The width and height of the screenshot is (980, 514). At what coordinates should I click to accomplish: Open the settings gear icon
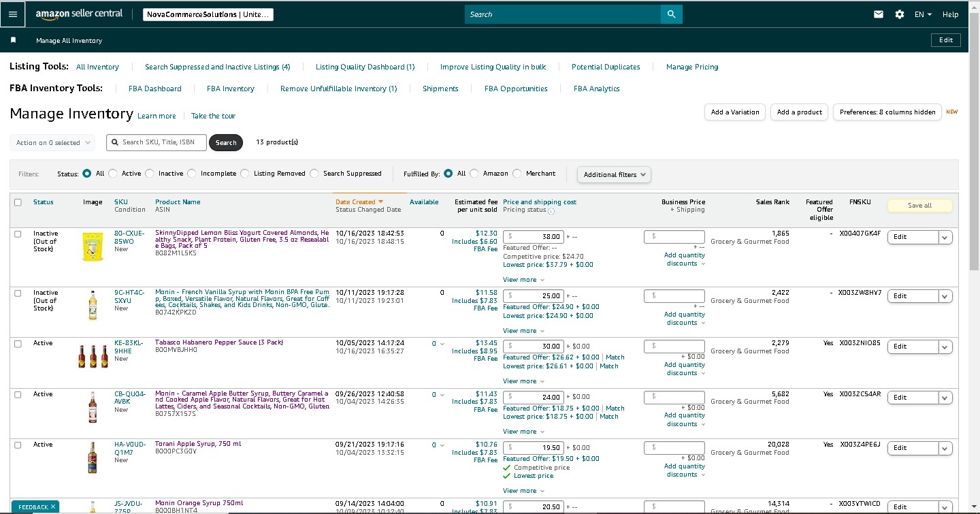(900, 14)
